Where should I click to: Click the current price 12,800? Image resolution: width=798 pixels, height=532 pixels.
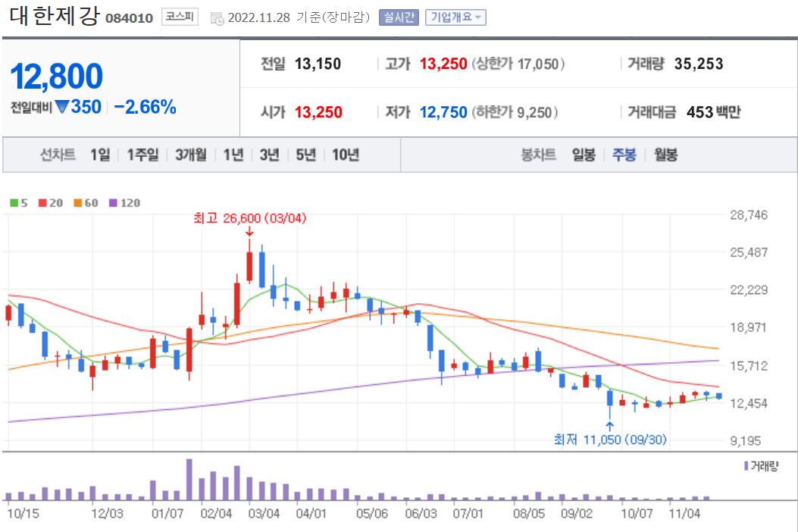[x=57, y=77]
